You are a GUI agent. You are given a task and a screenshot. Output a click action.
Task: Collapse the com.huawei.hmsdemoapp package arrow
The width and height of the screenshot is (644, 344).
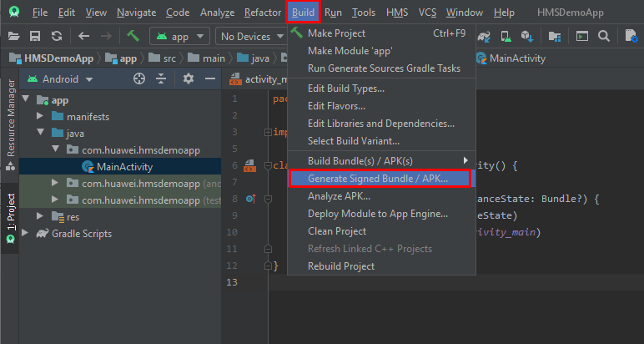click(x=55, y=149)
